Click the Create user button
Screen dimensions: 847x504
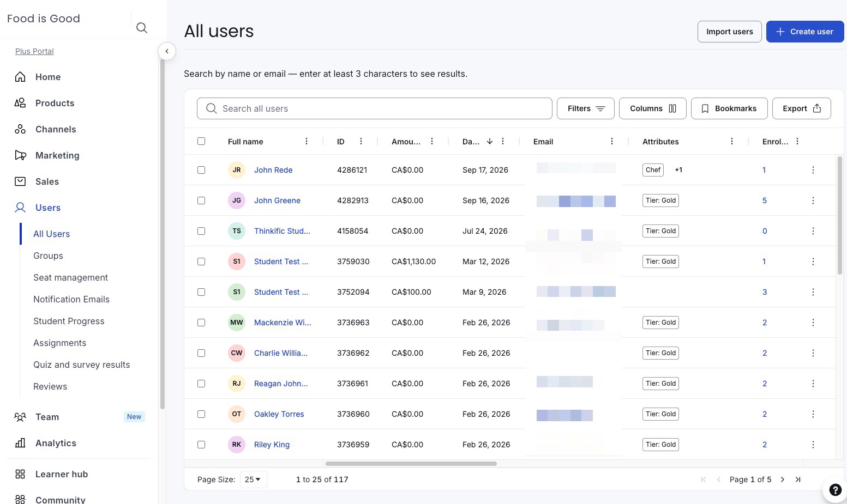coord(805,32)
